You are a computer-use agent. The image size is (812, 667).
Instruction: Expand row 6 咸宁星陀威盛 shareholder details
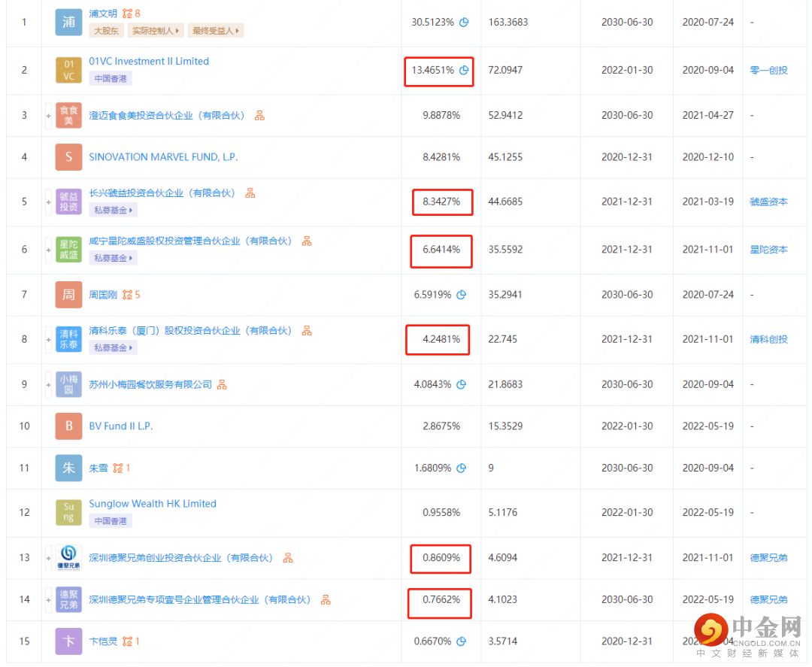(48, 250)
